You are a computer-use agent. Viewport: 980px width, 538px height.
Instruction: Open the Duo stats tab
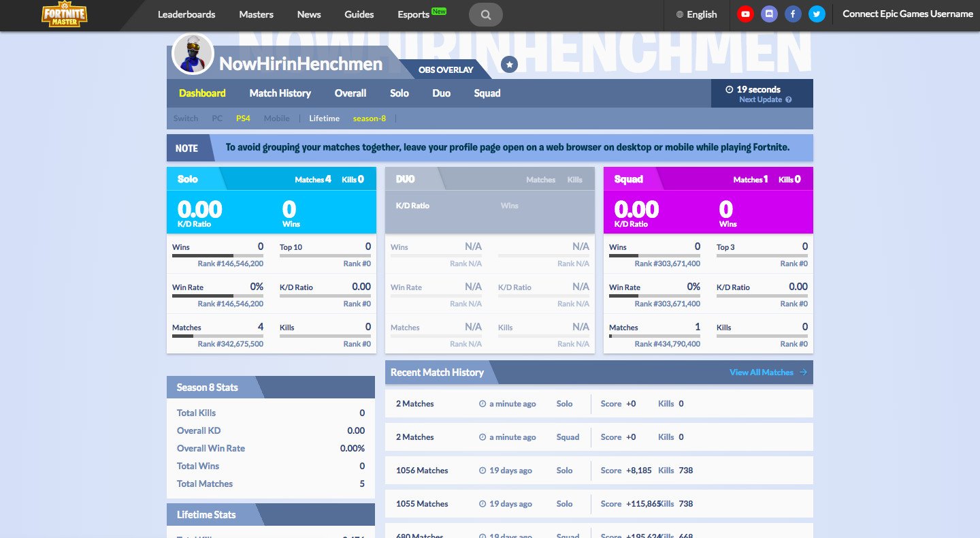[442, 93]
